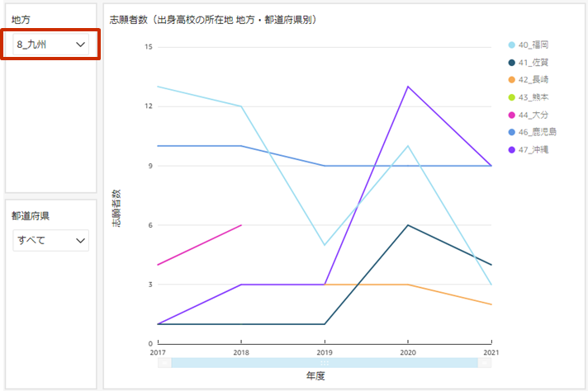Click the 福岡 data point at 2017

tap(157, 87)
